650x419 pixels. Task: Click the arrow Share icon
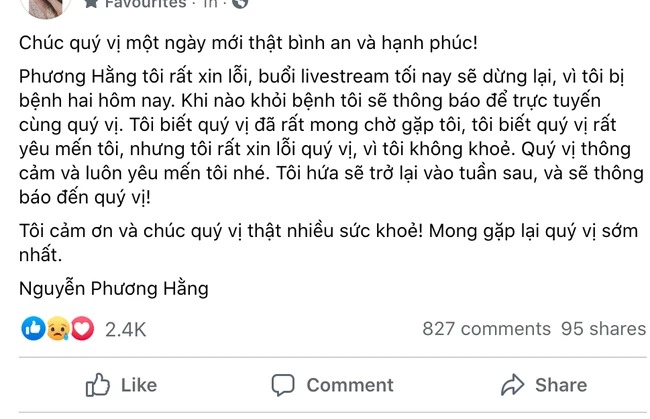pos(513,385)
